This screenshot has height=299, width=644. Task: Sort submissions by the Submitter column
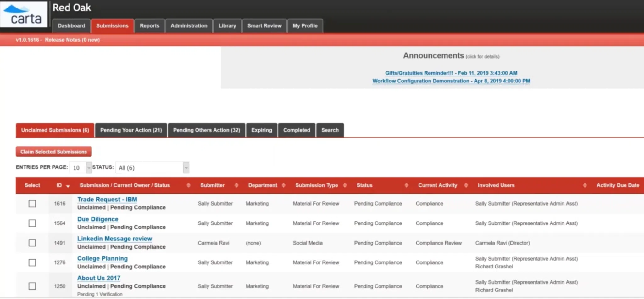pyautogui.click(x=236, y=185)
